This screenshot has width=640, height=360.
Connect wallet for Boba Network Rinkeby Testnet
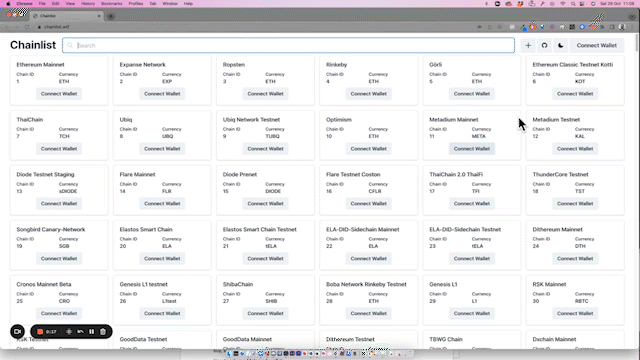(369, 313)
